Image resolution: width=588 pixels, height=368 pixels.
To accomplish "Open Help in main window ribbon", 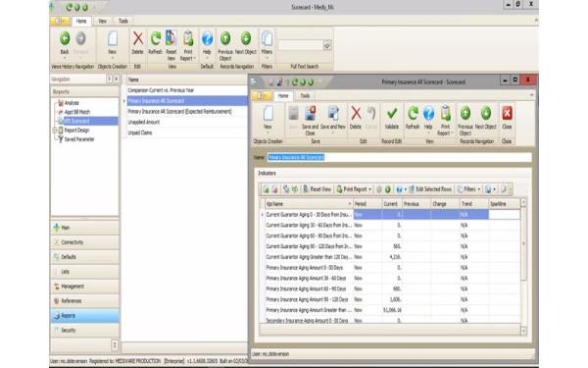I will [x=207, y=44].
